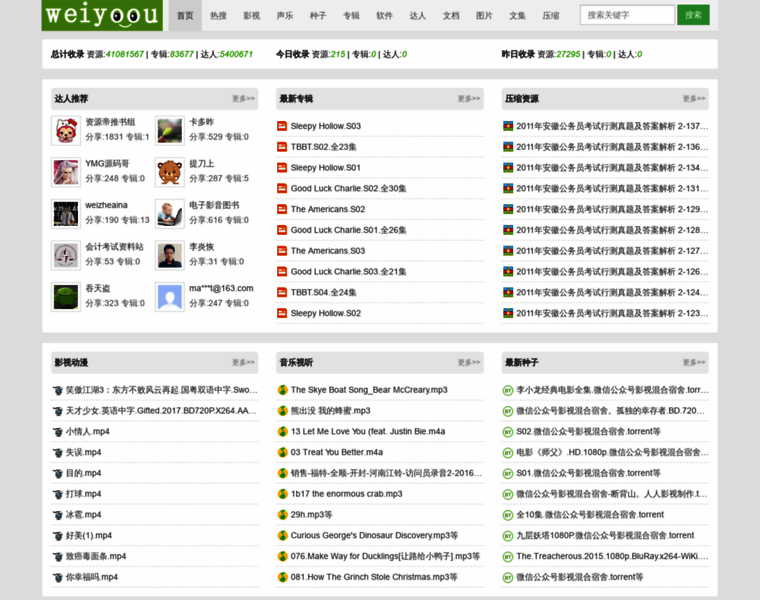Click album icon next to TBBT.S02.全23集
Image resolution: width=760 pixels, height=600 pixels.
point(282,147)
